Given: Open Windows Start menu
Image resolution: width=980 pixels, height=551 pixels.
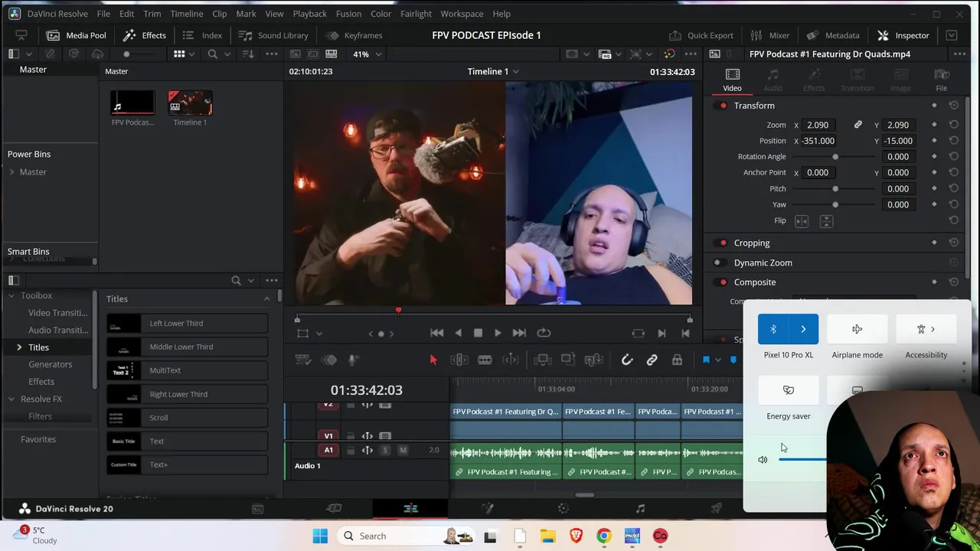Looking at the screenshot, I should (320, 536).
